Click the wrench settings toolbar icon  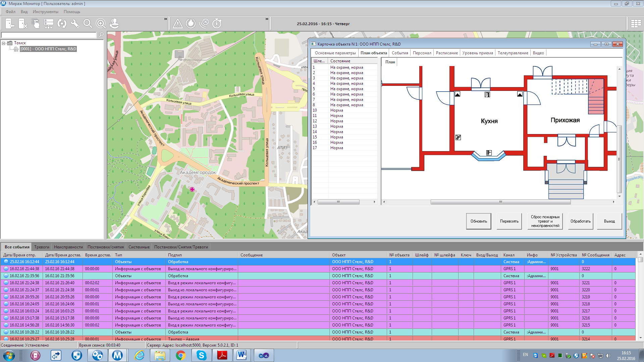[x=74, y=23]
